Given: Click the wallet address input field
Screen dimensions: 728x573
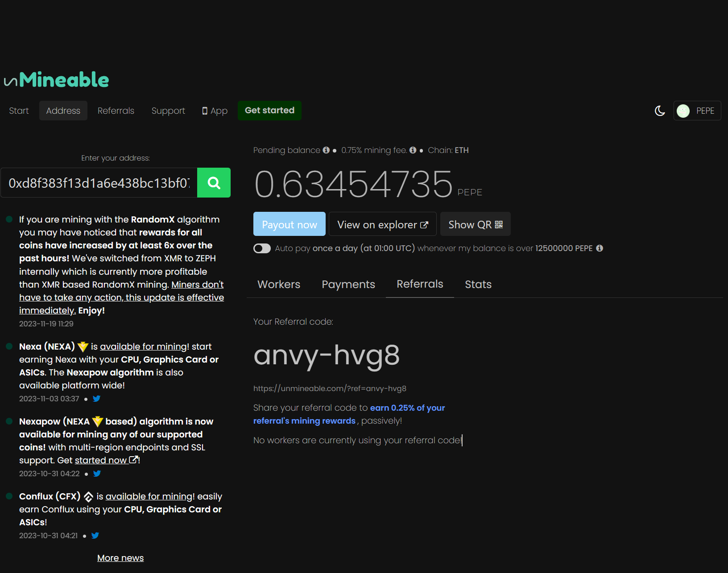Looking at the screenshot, I should pos(99,183).
